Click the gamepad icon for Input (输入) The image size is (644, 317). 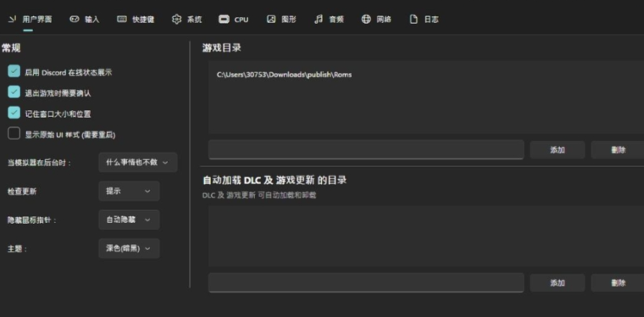75,19
